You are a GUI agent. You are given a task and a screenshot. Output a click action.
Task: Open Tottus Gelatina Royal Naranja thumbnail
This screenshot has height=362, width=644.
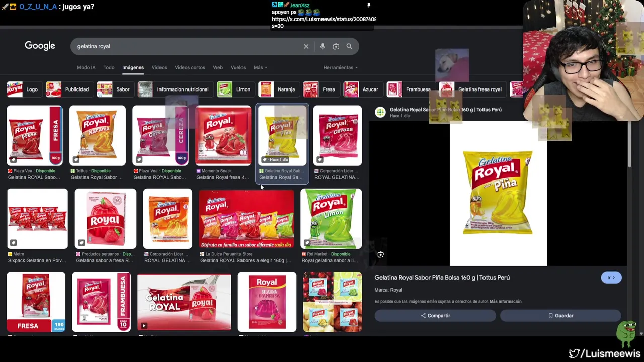tap(97, 136)
